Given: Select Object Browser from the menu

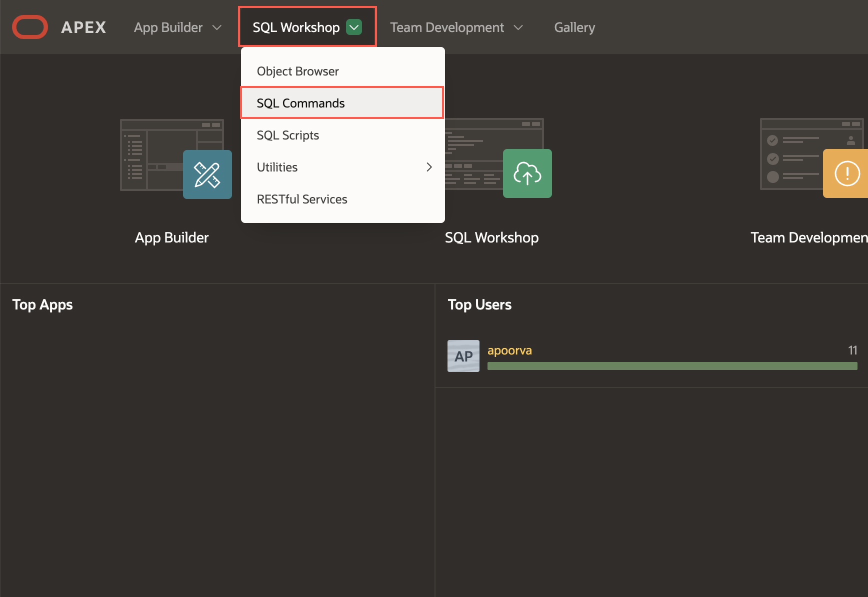Looking at the screenshot, I should 342,71.
